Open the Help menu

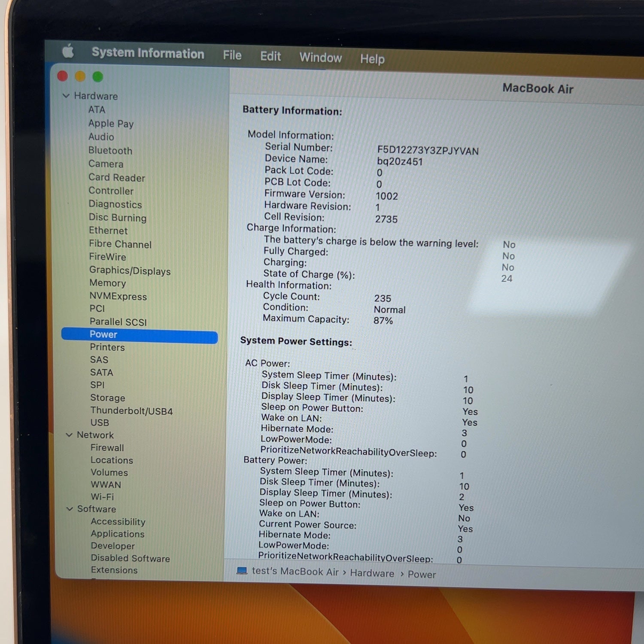pyautogui.click(x=372, y=59)
